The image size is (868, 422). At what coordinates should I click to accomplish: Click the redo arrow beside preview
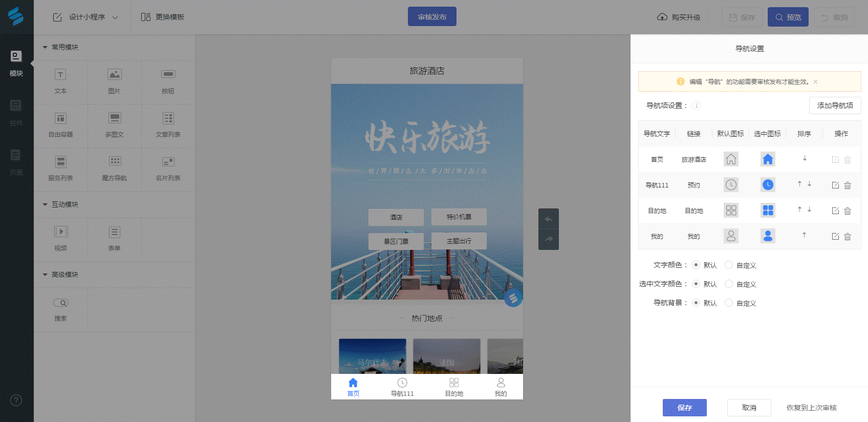549,239
